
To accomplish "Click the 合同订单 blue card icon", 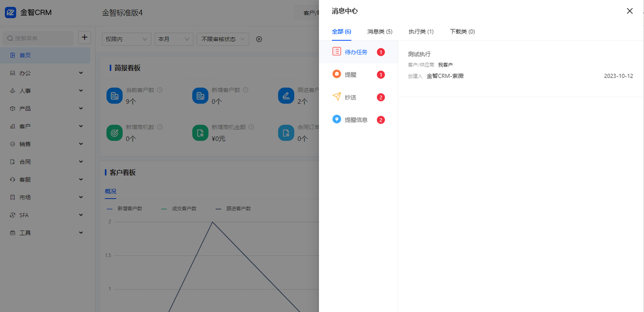I will click(x=286, y=133).
